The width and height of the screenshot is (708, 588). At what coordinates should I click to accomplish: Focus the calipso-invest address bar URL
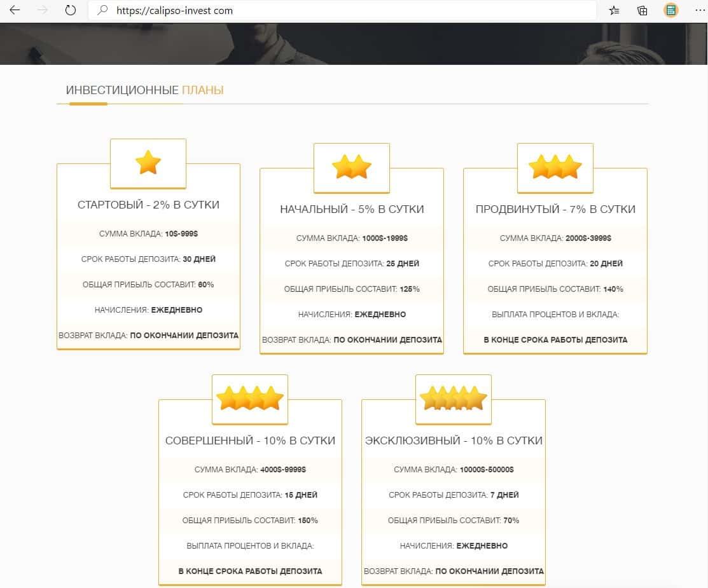coord(174,10)
